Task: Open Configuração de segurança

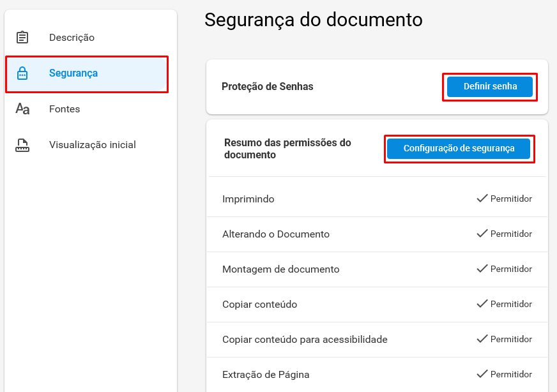Action: point(459,148)
